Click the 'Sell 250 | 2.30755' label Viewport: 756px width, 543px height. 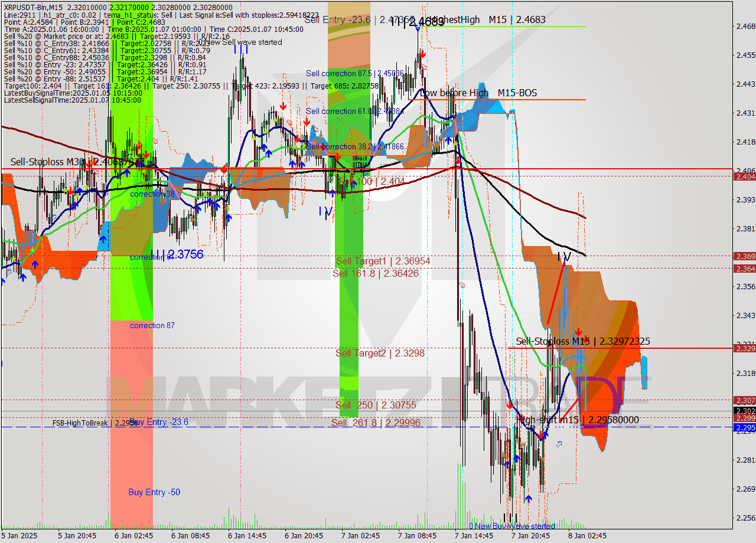pyautogui.click(x=376, y=405)
